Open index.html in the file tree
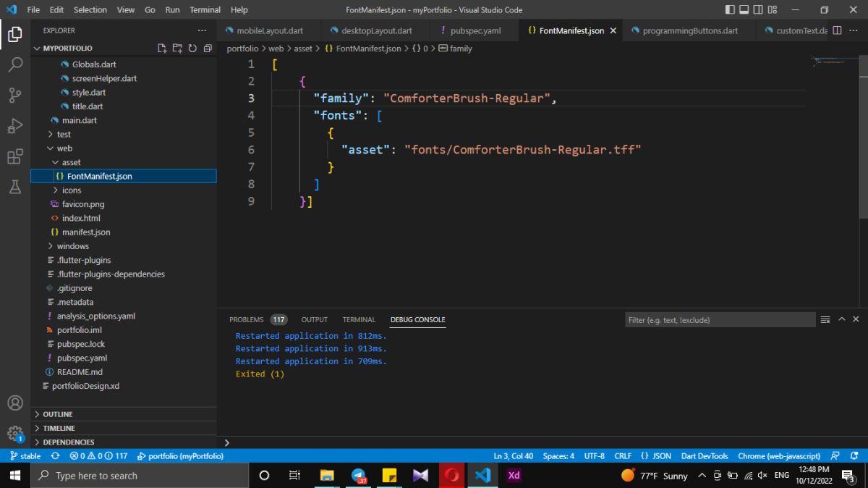Viewport: 868px width, 488px height. (x=81, y=218)
